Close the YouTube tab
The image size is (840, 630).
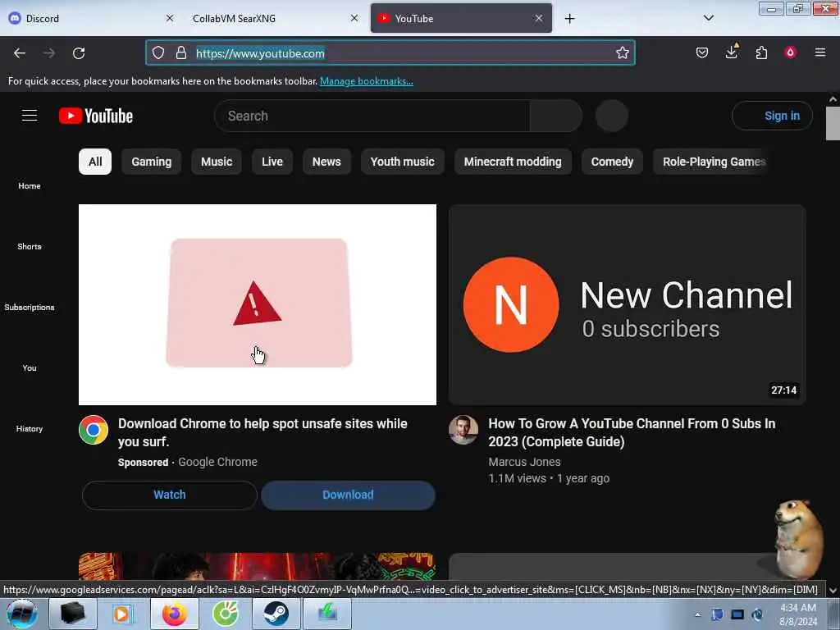point(538,18)
